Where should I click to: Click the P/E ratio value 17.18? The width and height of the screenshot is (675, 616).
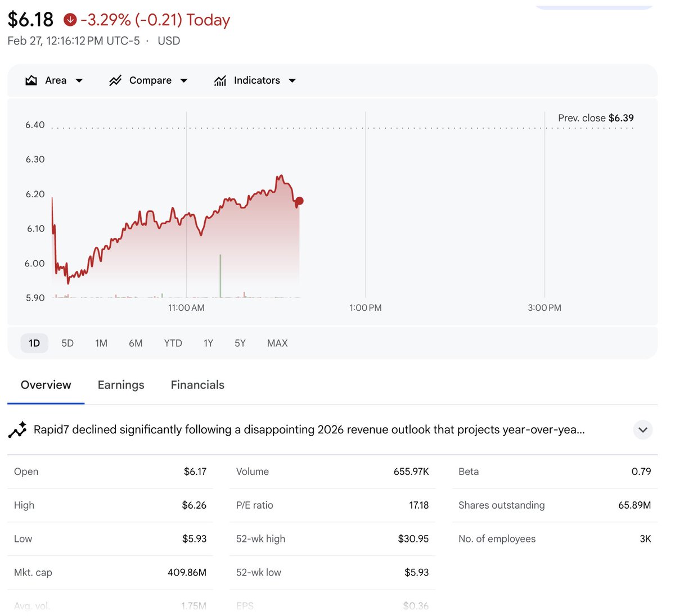(x=418, y=505)
